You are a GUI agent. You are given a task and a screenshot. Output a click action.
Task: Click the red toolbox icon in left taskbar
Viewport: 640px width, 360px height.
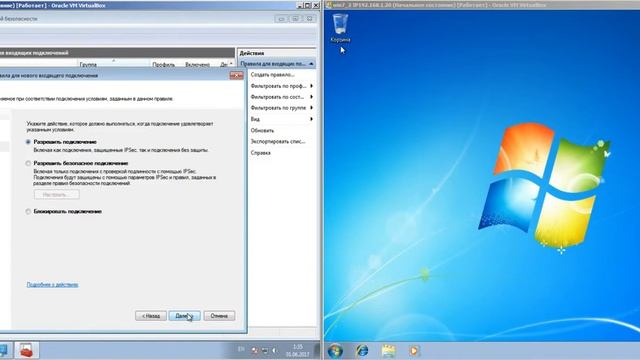tap(26, 350)
